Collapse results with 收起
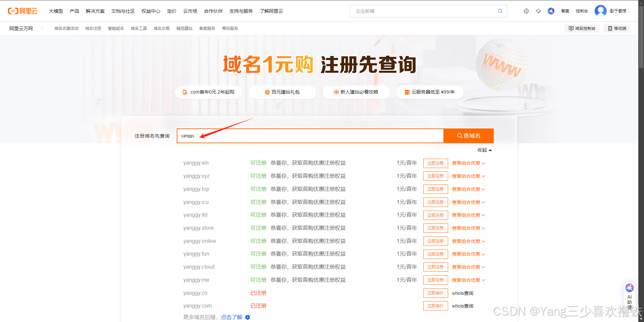 [x=484, y=150]
